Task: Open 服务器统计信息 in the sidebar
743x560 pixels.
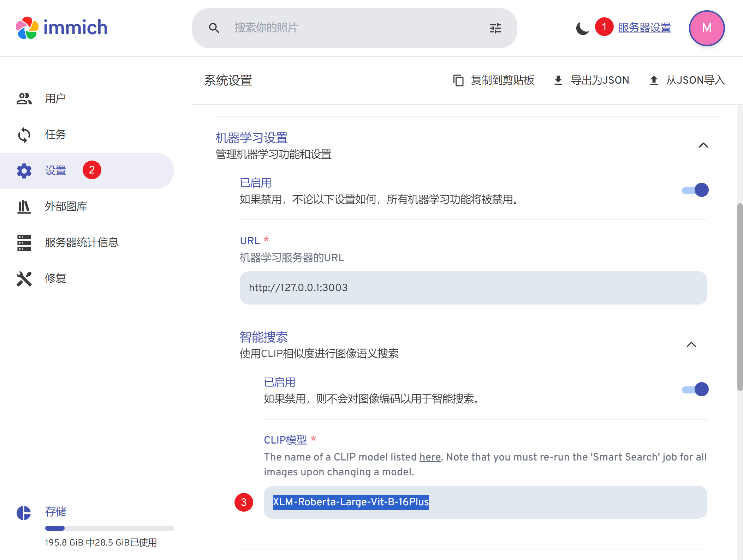Action: (x=87, y=243)
